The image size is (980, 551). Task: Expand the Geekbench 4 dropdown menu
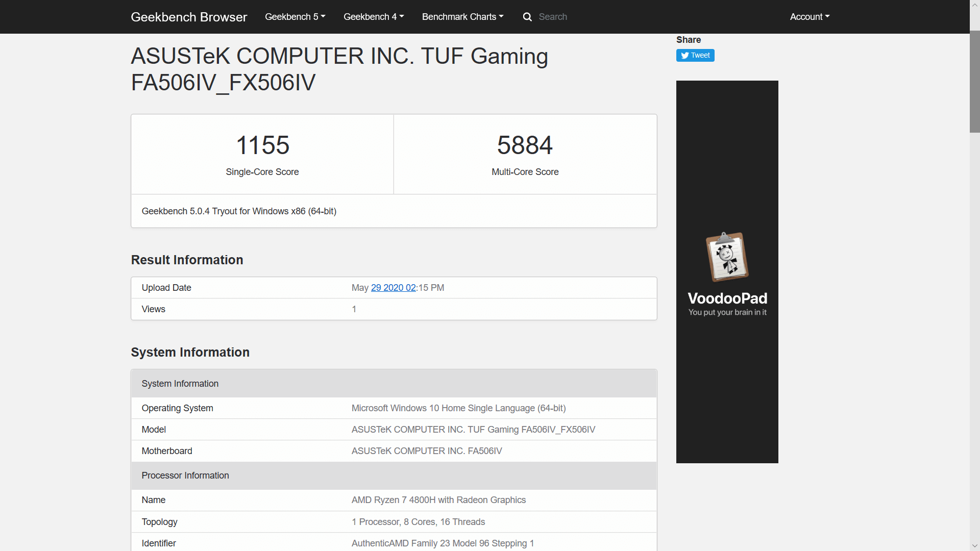[373, 17]
